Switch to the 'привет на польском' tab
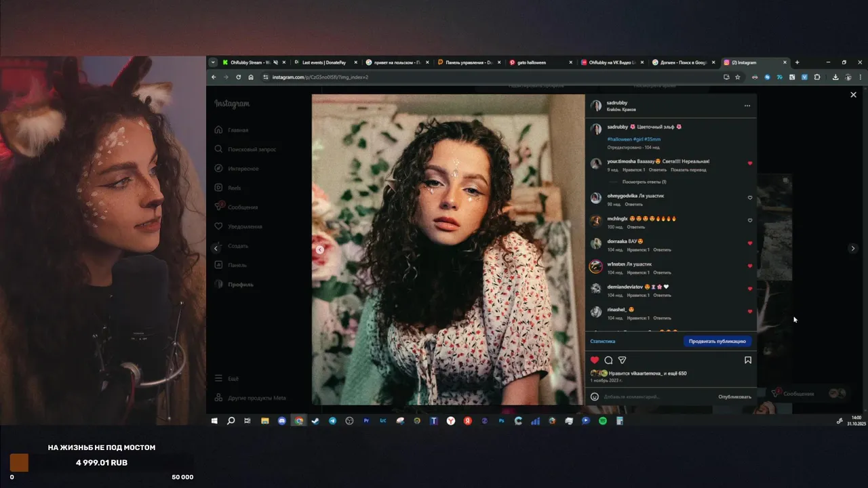The height and width of the screenshot is (488, 868). [397, 62]
